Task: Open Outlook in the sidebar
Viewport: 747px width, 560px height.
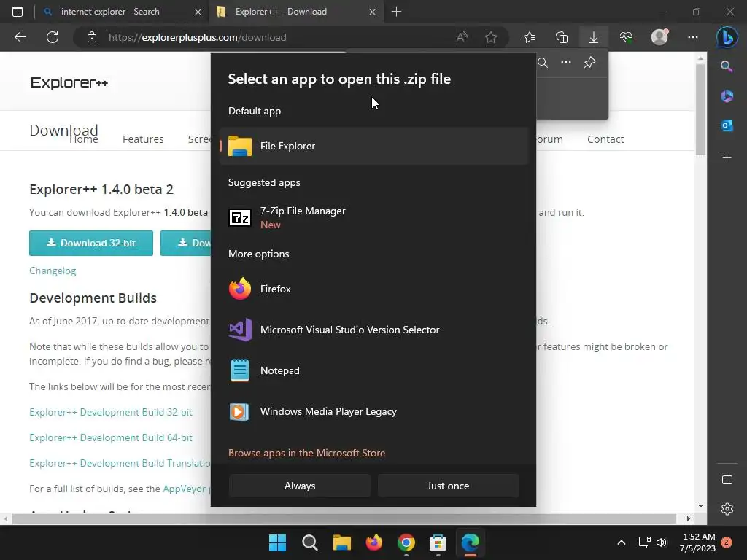Action: pos(727,125)
